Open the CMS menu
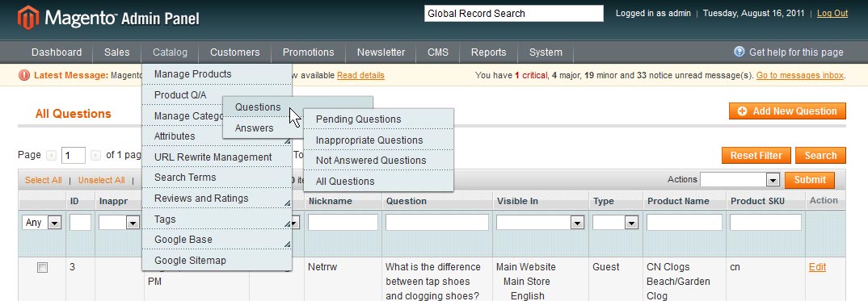 coord(438,52)
